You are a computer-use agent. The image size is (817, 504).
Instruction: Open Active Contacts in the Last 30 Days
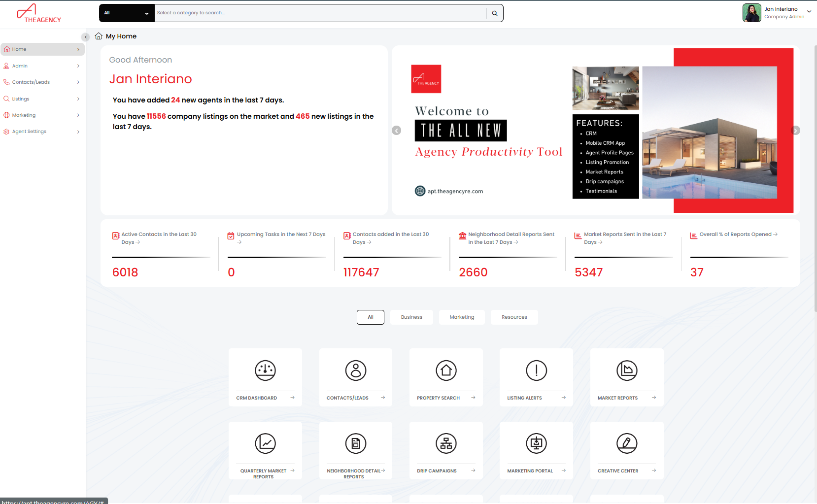click(x=159, y=238)
